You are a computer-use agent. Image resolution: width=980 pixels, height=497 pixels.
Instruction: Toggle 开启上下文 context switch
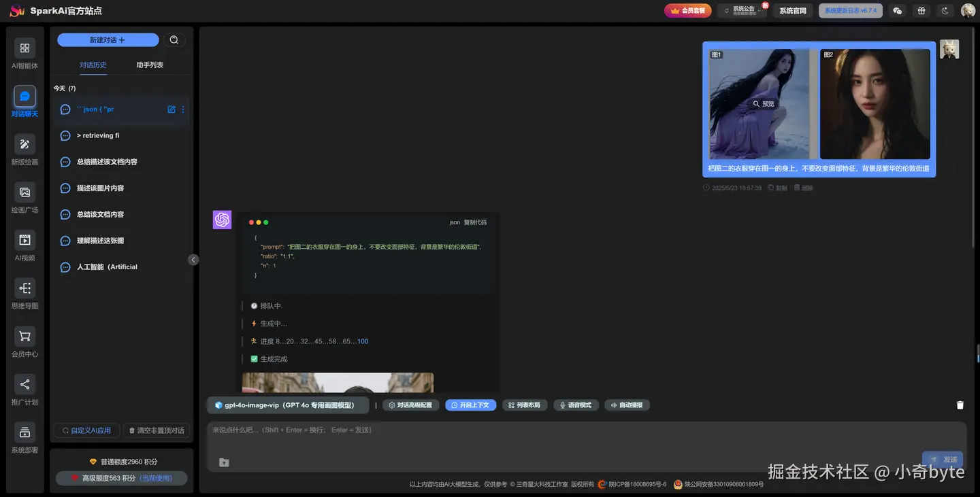click(x=471, y=405)
